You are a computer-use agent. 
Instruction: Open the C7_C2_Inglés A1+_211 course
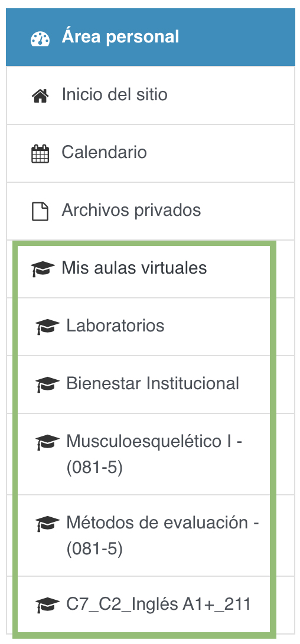(144, 604)
